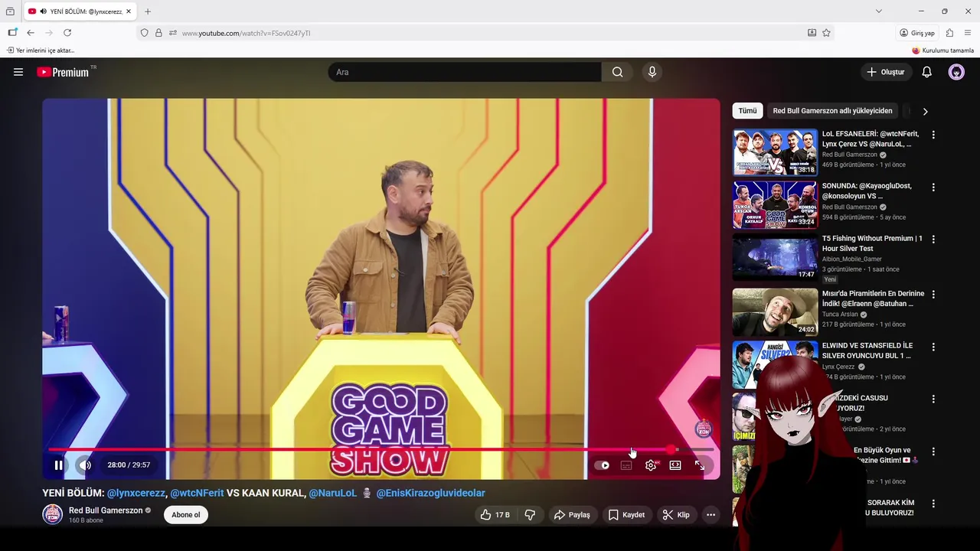980x551 pixels.
Task: Mute tab with the tab speaker icon
Action: [43, 11]
